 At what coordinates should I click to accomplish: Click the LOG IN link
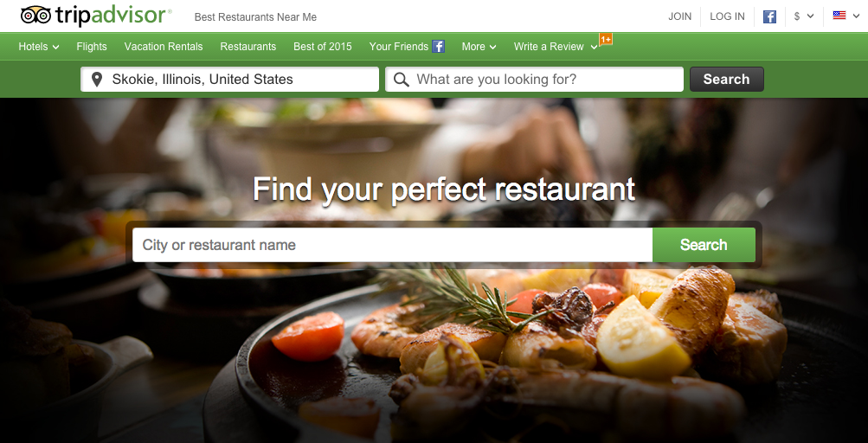click(x=728, y=16)
